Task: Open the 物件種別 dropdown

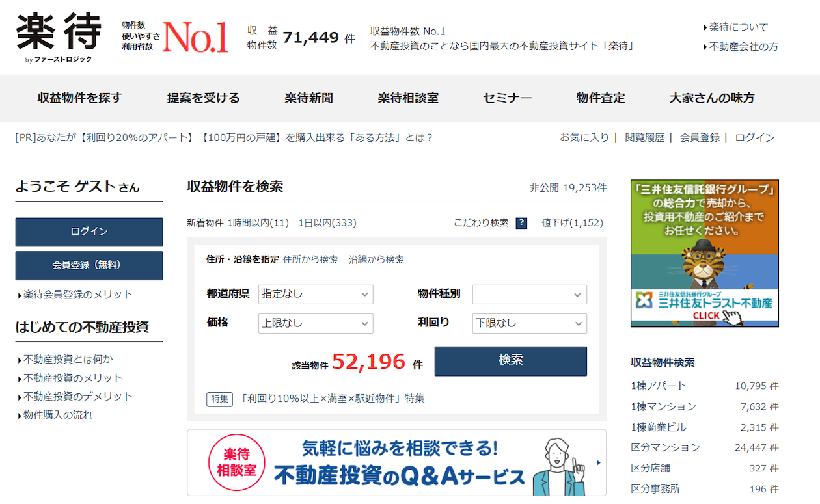Action: click(x=529, y=295)
